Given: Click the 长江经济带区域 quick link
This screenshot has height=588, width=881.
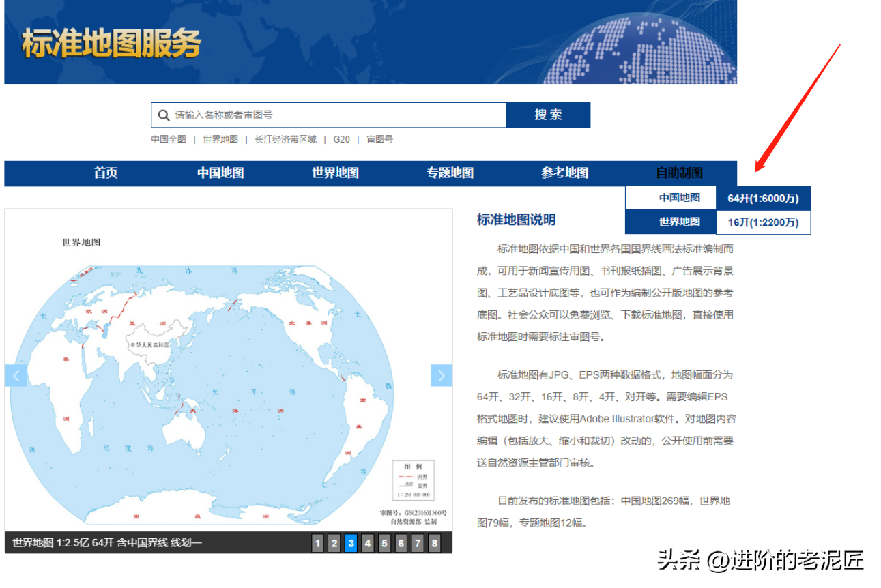Looking at the screenshot, I should tap(285, 139).
